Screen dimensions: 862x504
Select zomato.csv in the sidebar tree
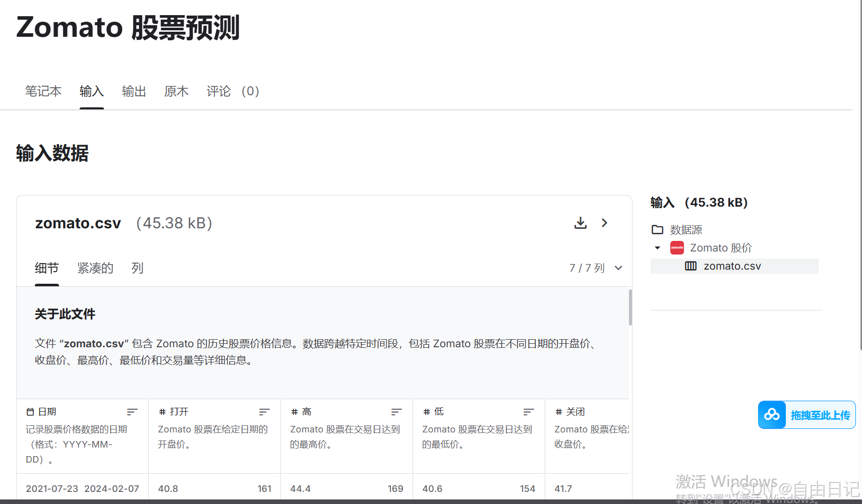732,266
